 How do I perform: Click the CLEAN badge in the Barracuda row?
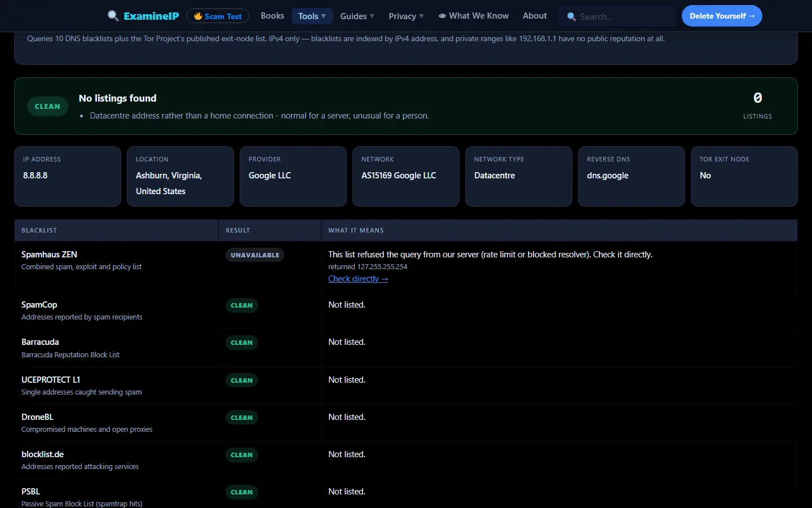242,343
